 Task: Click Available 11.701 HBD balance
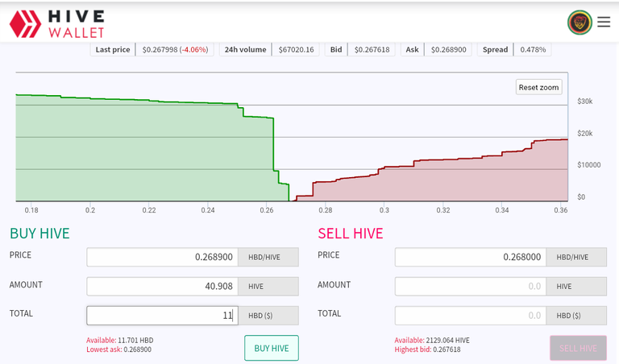click(119, 340)
